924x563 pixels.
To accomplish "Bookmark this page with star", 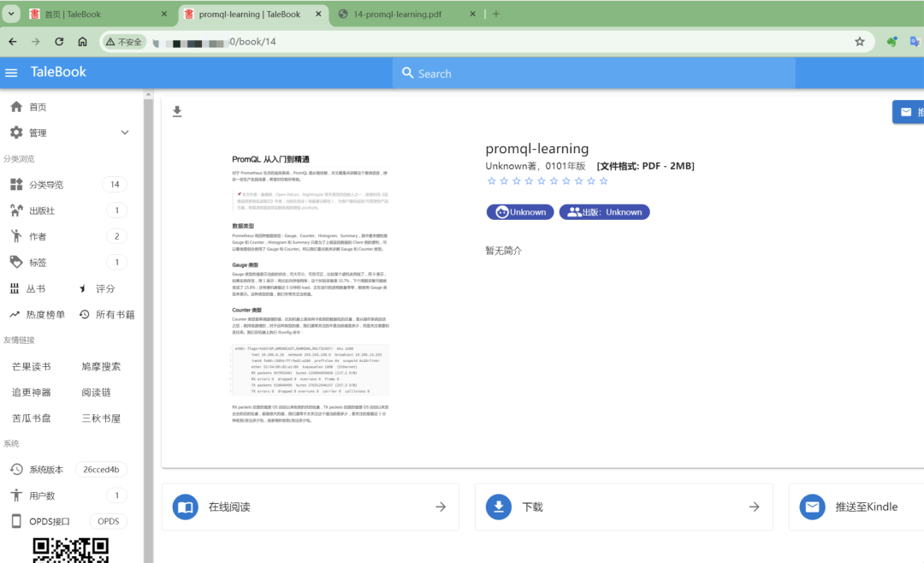I will pos(860,42).
